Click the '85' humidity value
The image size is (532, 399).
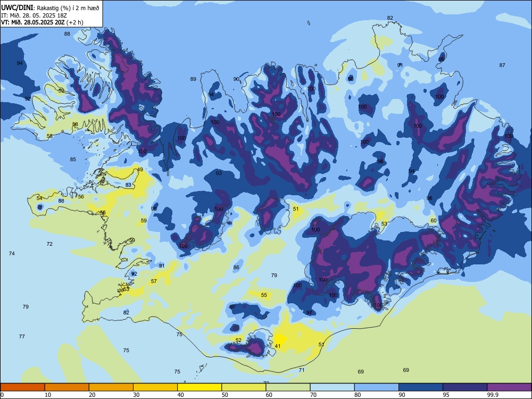pyautogui.click(x=73, y=160)
